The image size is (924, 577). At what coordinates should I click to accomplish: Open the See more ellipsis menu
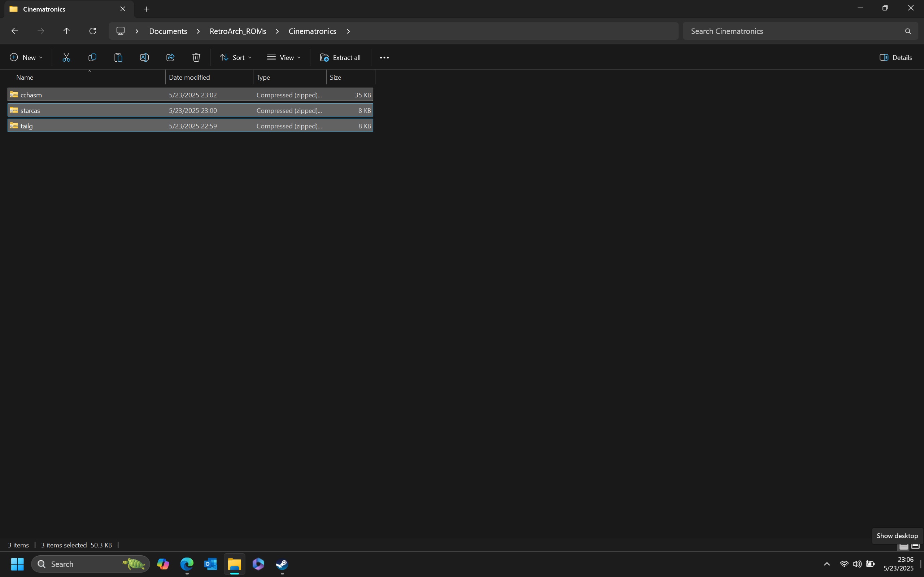[384, 58]
